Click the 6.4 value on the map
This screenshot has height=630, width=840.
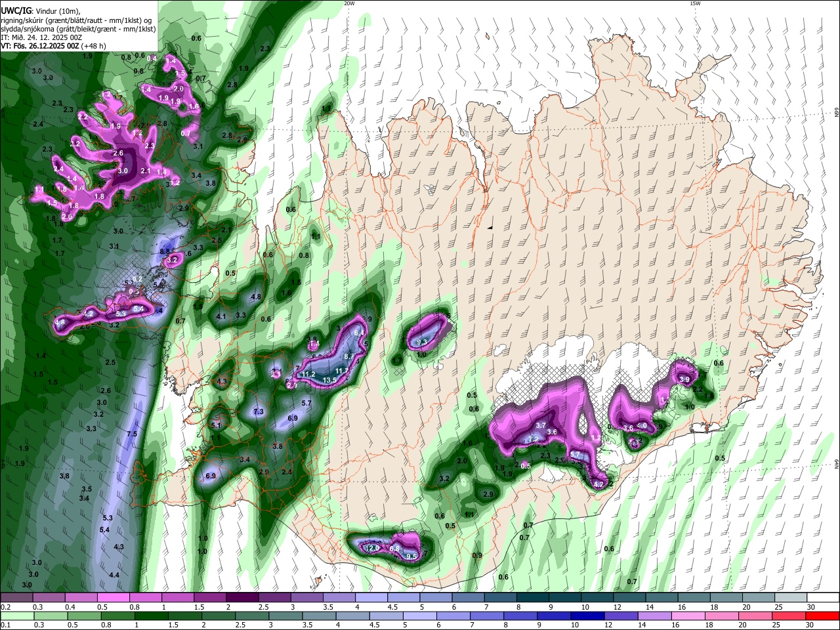[359, 333]
